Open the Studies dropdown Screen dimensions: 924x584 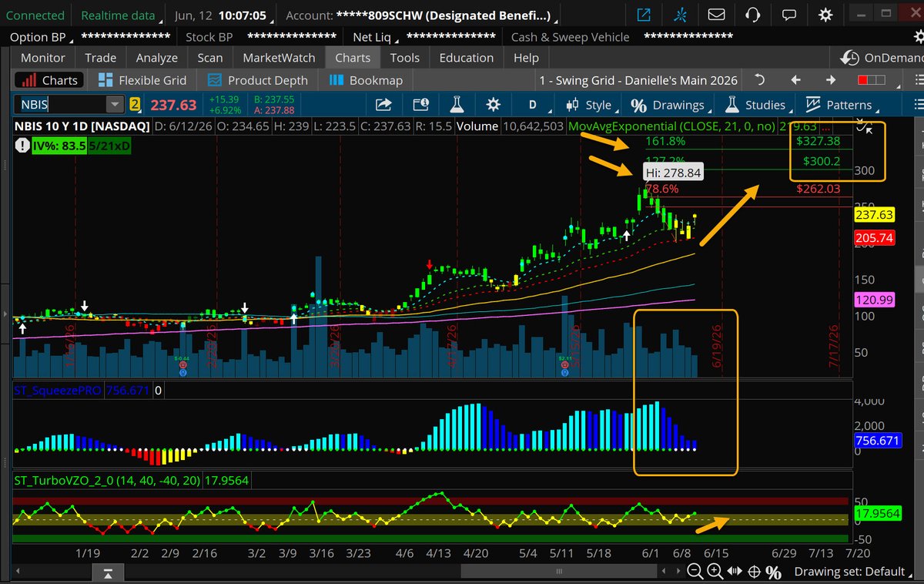pos(756,105)
